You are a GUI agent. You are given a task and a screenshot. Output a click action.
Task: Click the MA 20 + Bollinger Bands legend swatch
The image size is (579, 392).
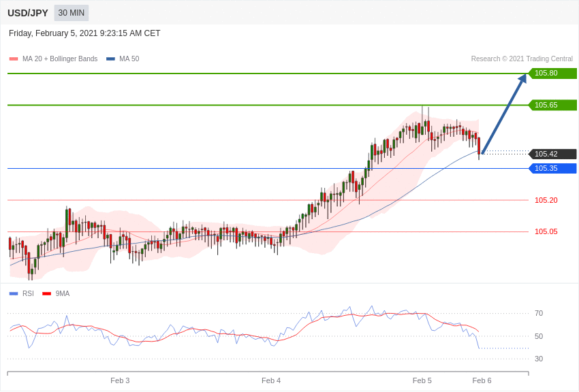click(x=14, y=59)
